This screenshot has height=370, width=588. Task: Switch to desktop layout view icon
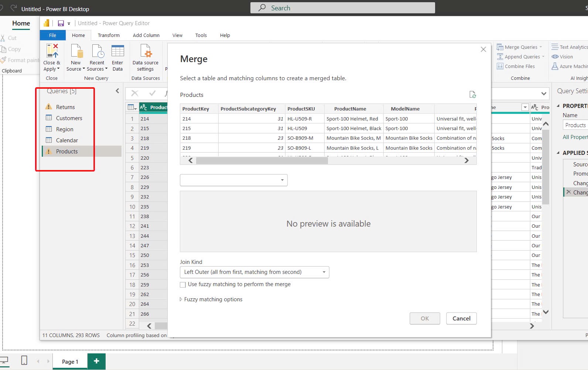coord(4,360)
